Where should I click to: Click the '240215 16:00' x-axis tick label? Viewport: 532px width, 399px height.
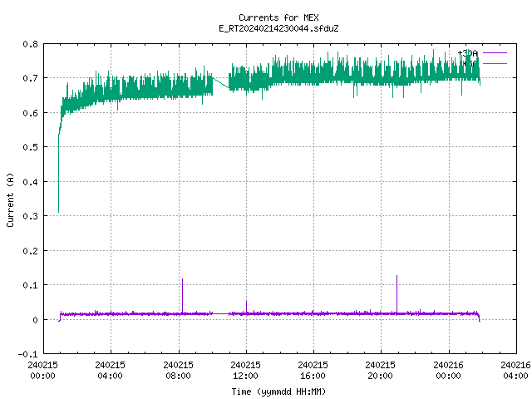tap(313, 370)
